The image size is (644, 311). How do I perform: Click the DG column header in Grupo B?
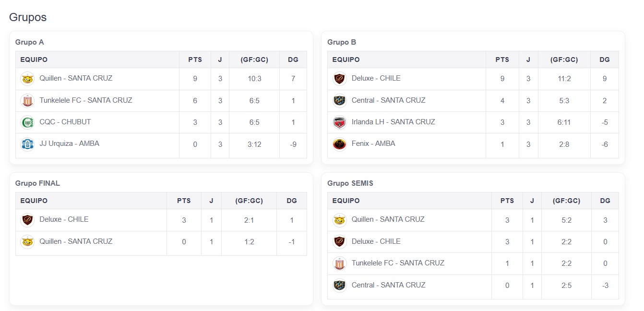605,60
